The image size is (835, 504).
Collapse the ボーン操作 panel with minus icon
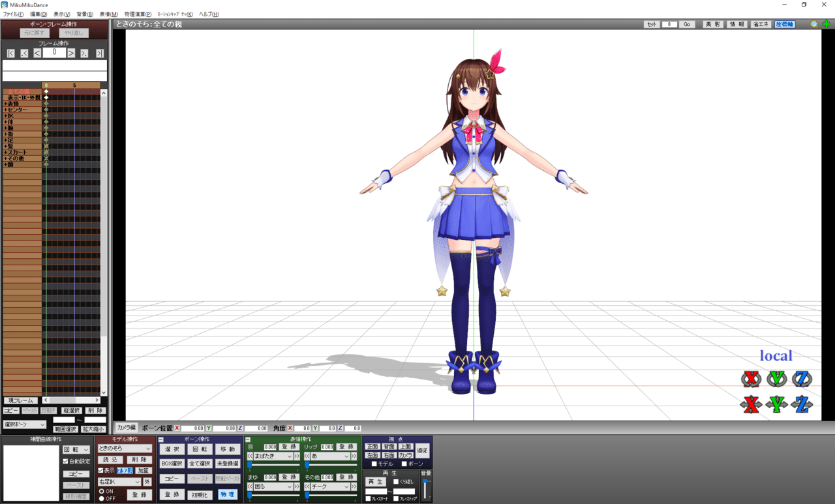click(161, 439)
